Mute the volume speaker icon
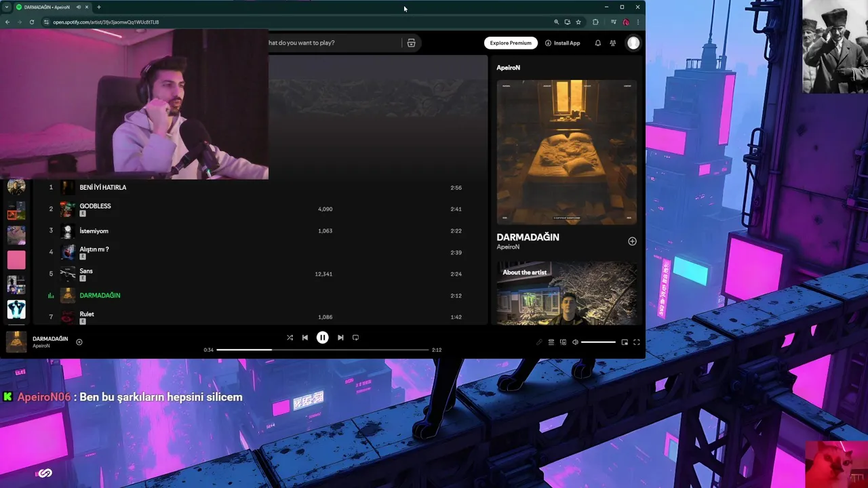This screenshot has height=488, width=868. point(575,342)
